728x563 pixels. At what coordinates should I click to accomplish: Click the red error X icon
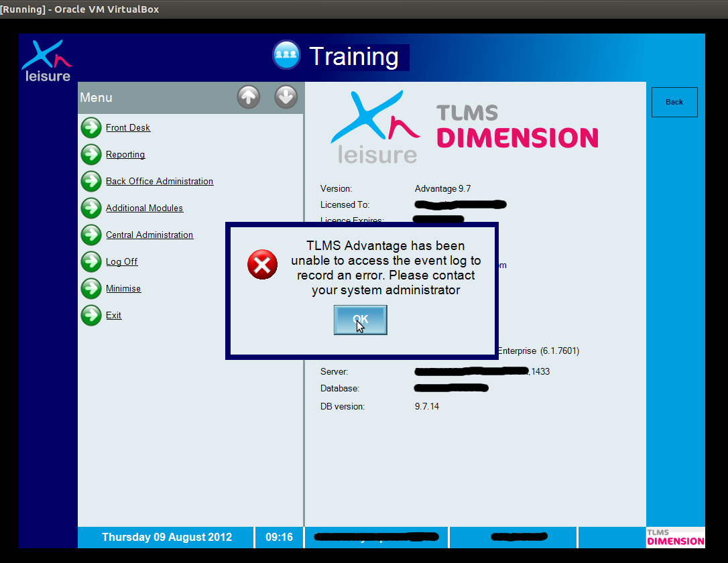pyautogui.click(x=262, y=265)
